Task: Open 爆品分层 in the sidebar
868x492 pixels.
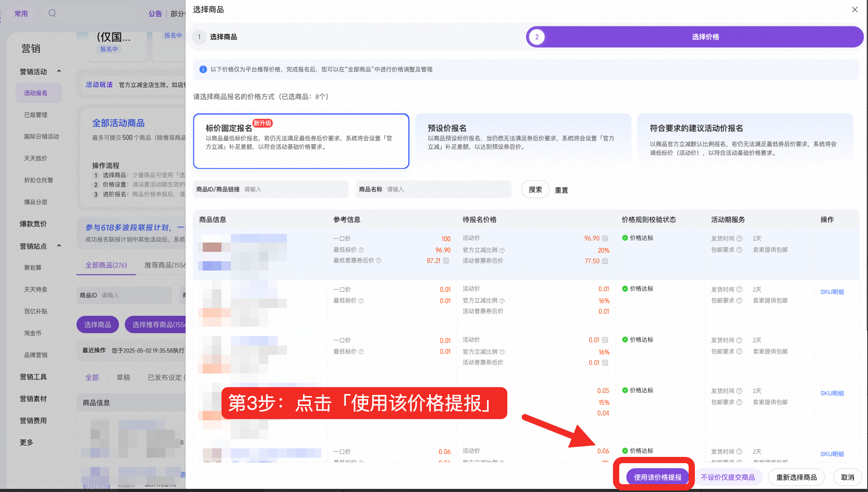Action: pyautogui.click(x=36, y=202)
